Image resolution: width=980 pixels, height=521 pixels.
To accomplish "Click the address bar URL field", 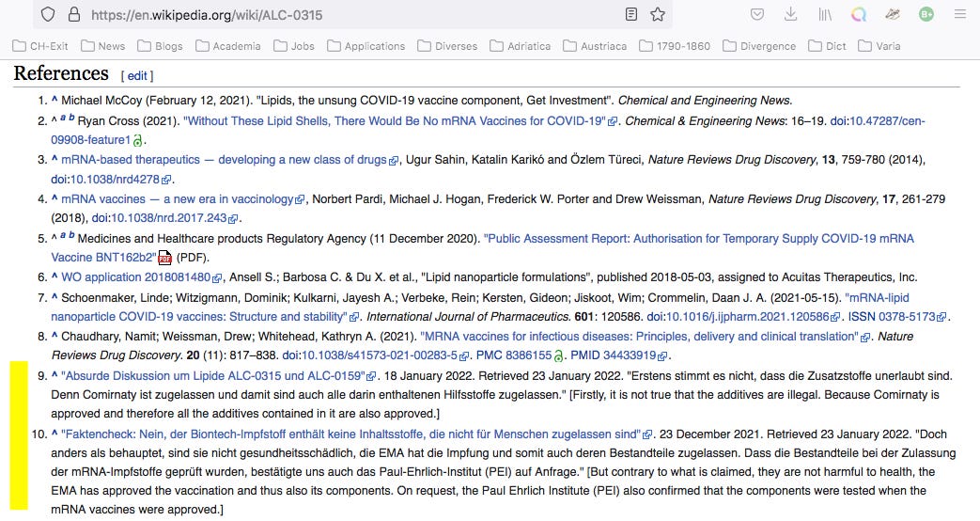I will [352, 15].
